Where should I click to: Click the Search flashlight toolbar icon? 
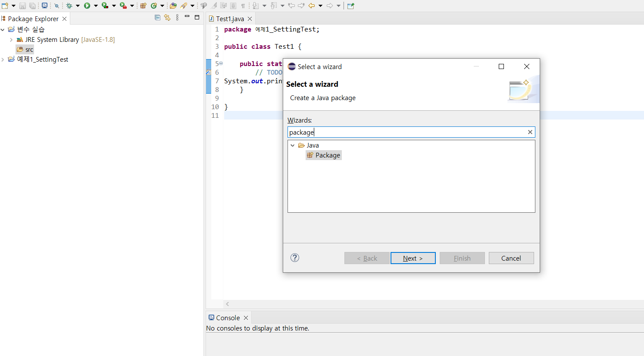184,6
